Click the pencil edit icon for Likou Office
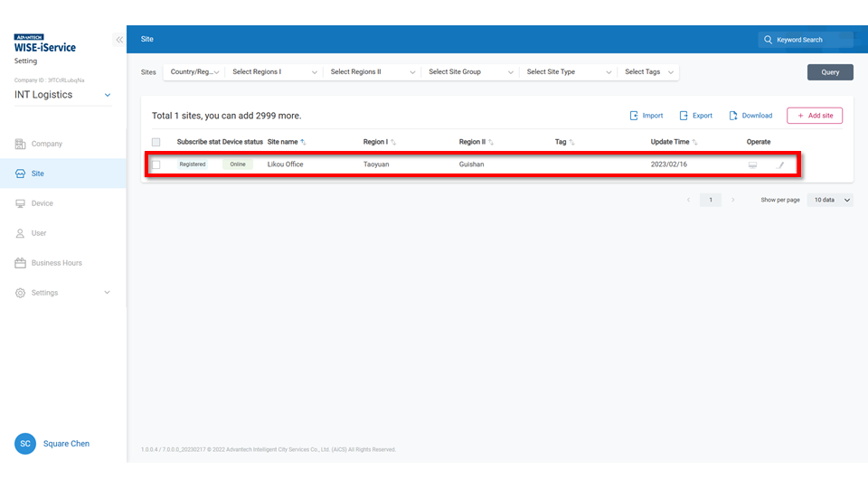 781,164
